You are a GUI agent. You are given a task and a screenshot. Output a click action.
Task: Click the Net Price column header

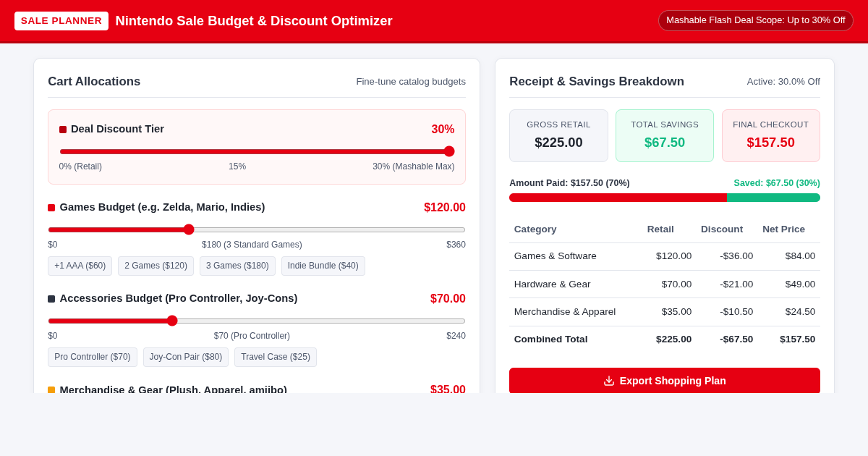783,229
